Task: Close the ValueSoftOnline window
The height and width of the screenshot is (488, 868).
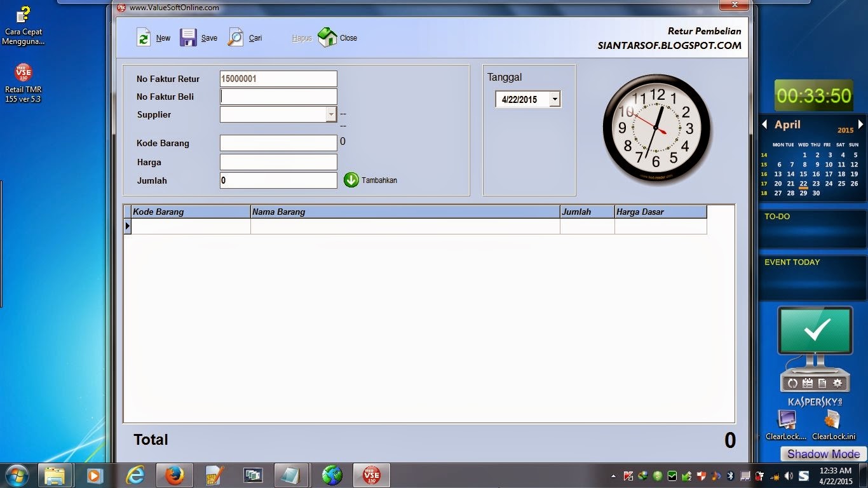Action: click(x=734, y=5)
